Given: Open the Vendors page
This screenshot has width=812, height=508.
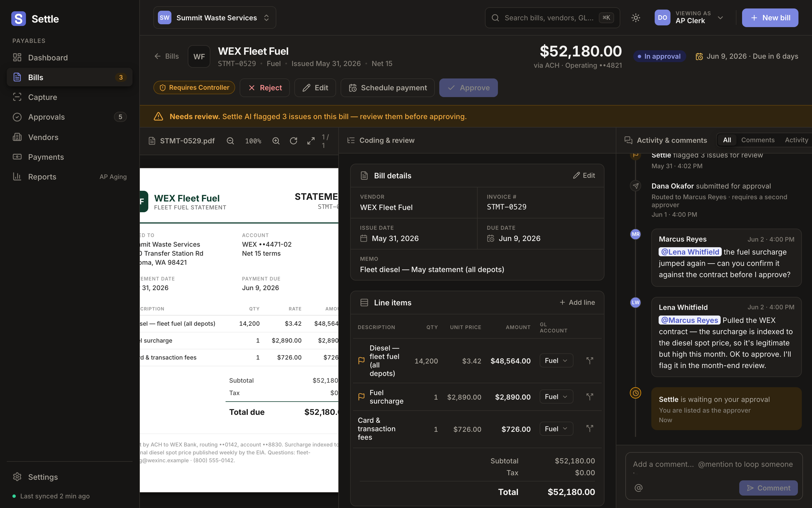Looking at the screenshot, I should coord(69,137).
